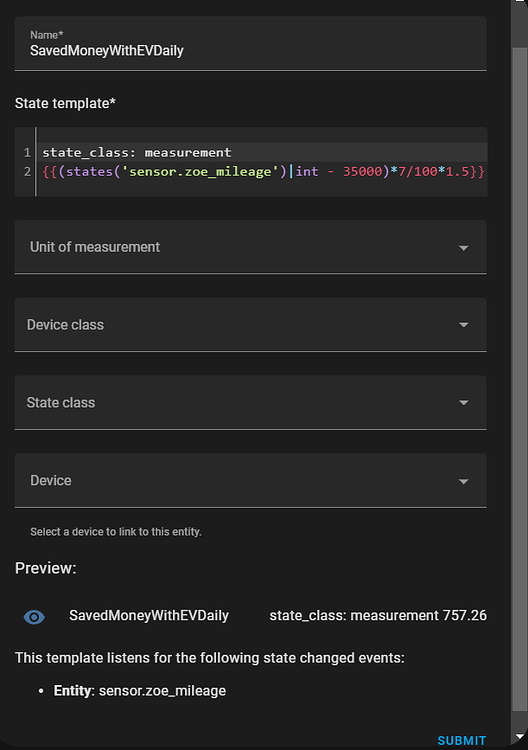This screenshot has width=528, height=750.
Task: Open the Device class dropdown
Action: click(x=251, y=325)
